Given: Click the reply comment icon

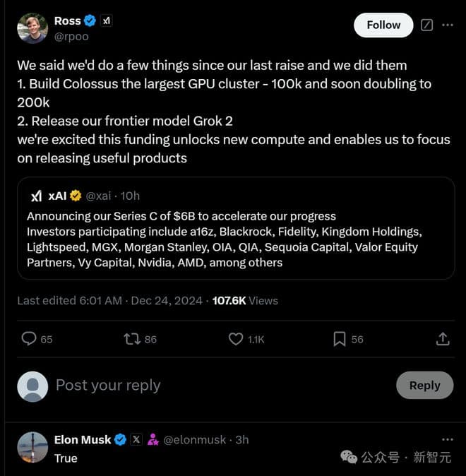Looking at the screenshot, I should 29,339.
